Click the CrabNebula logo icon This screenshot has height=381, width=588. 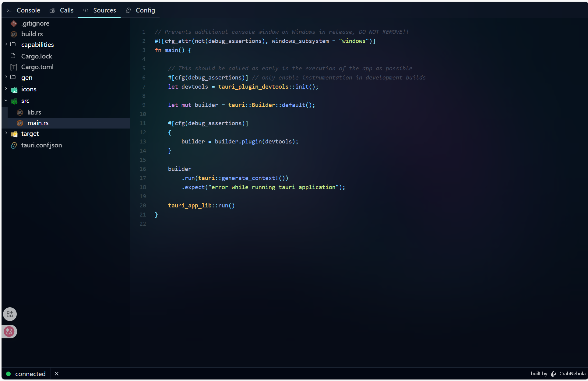[x=554, y=374]
